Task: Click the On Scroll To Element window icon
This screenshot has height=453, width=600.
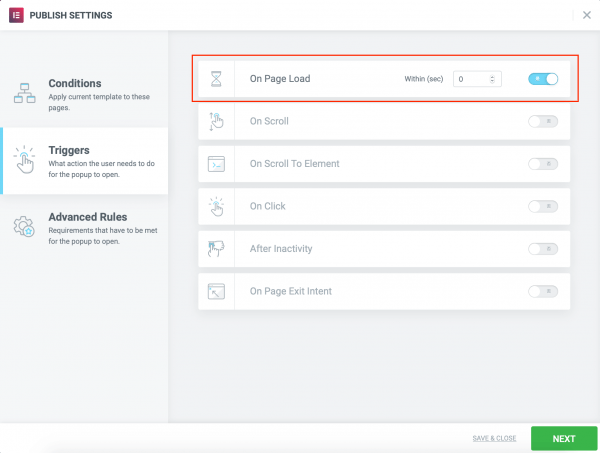Action: (216, 164)
